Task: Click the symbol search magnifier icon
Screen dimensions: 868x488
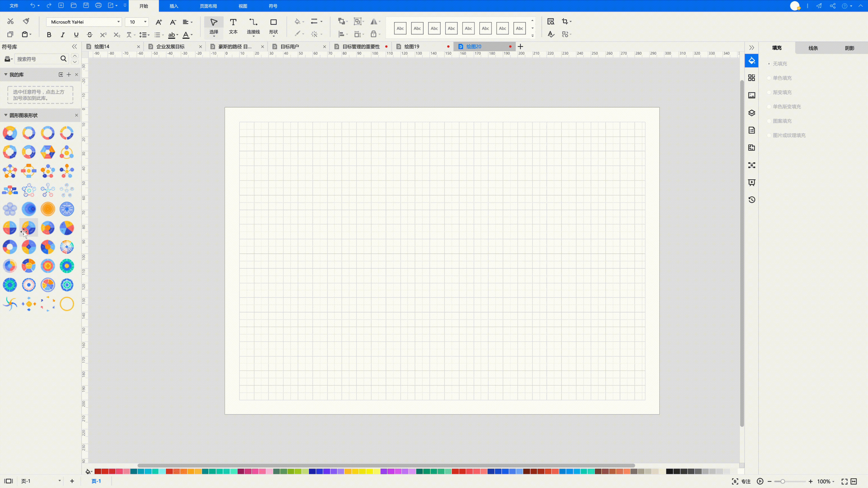Action: (x=63, y=59)
